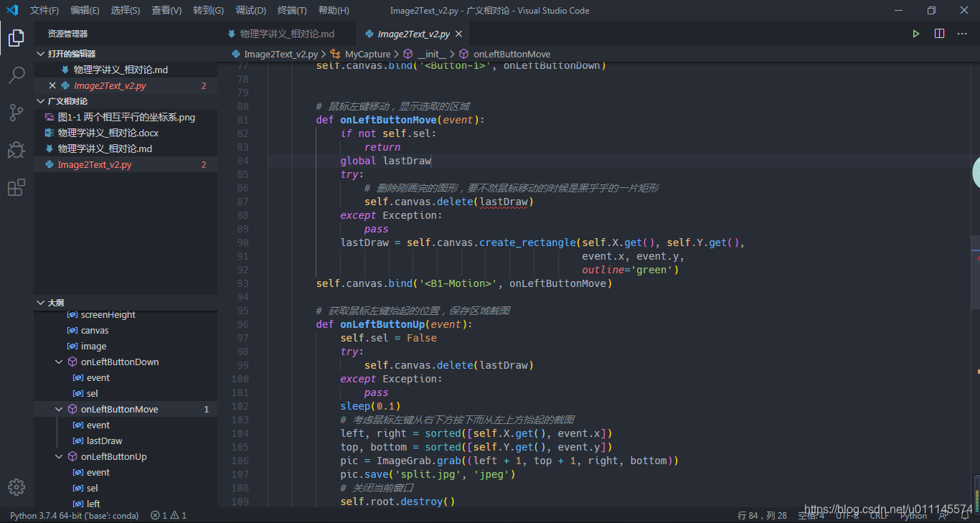
Task: Open the 文件(F) menu
Action: click(44, 10)
